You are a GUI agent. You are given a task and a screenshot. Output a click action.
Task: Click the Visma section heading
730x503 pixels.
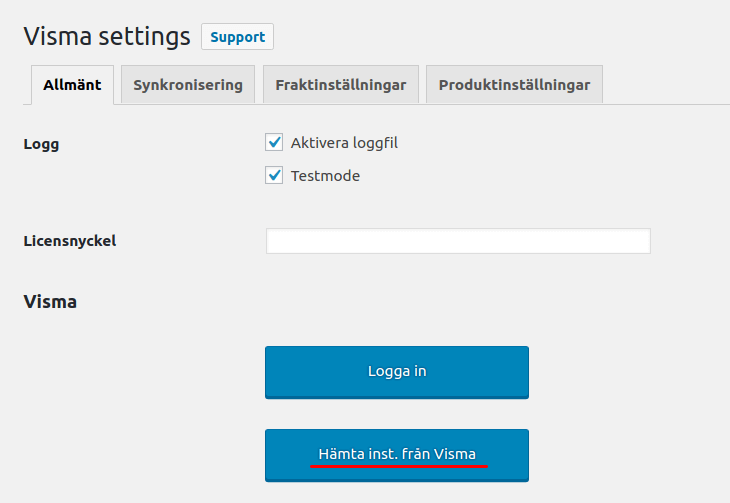[50, 301]
